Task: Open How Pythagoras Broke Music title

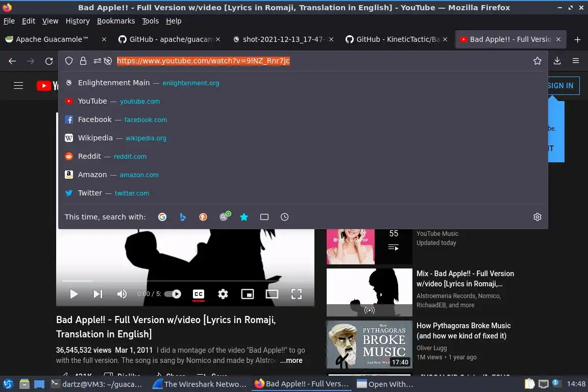Action: (463, 331)
